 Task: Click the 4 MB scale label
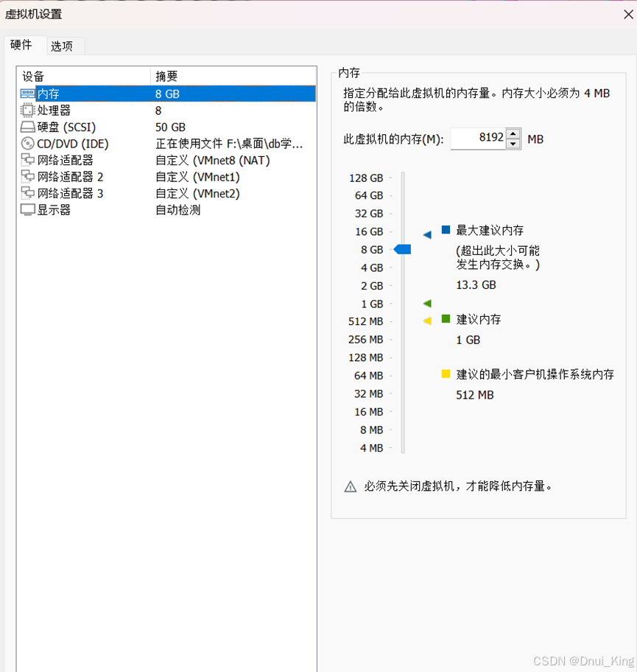pyautogui.click(x=371, y=448)
